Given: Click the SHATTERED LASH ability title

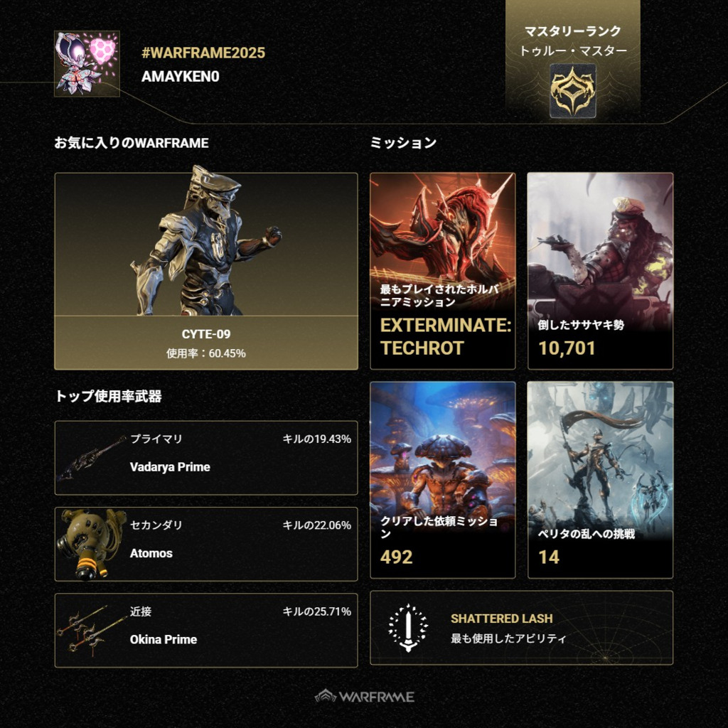Looking at the screenshot, I should [502, 619].
